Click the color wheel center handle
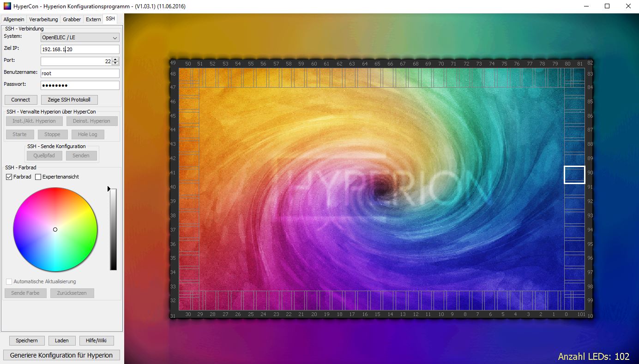This screenshot has width=639, height=364. tap(55, 229)
